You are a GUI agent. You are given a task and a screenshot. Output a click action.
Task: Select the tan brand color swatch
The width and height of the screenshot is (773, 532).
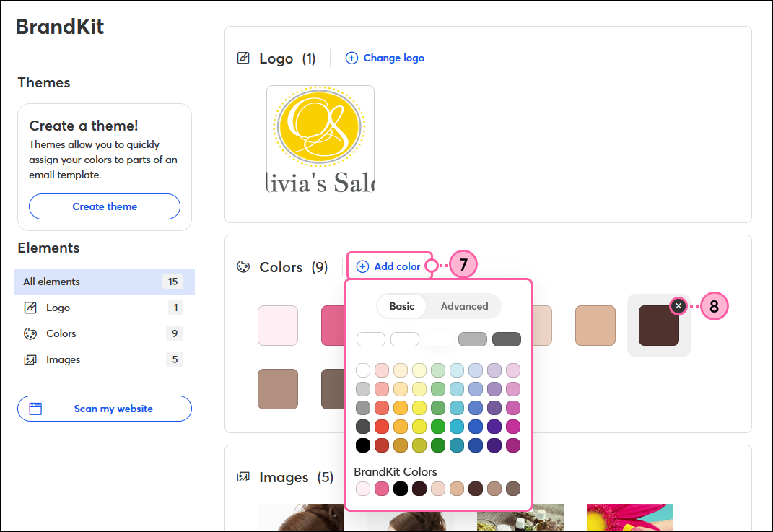coord(595,326)
